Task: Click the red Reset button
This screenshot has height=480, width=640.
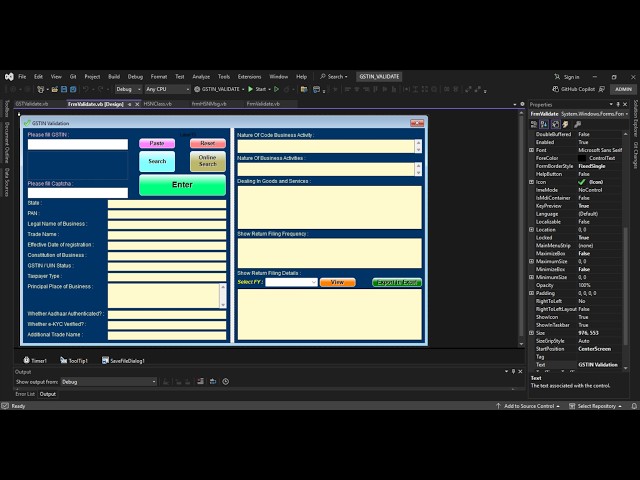Action: coord(208,143)
